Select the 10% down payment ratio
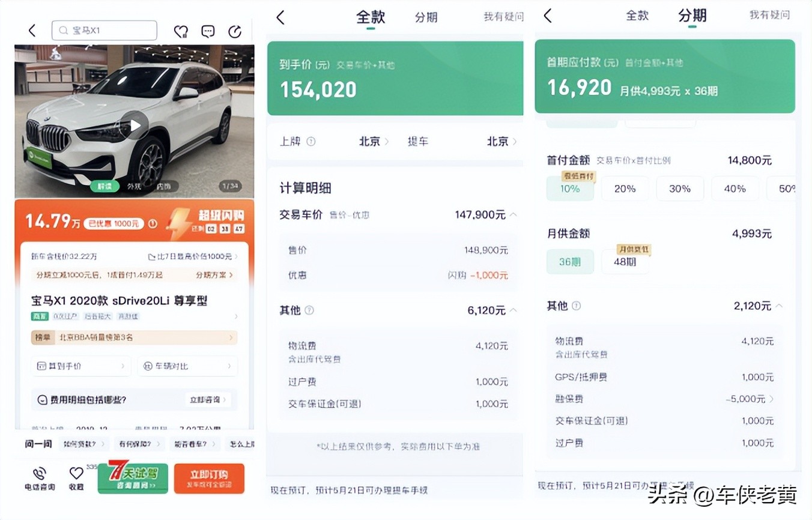Viewport: 812px width, 520px height. point(569,188)
